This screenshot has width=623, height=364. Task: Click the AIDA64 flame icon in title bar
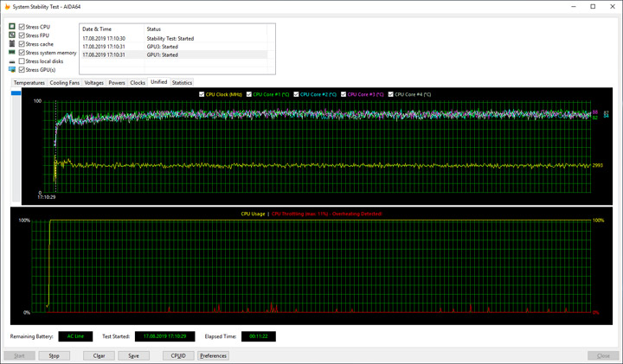coord(8,7)
